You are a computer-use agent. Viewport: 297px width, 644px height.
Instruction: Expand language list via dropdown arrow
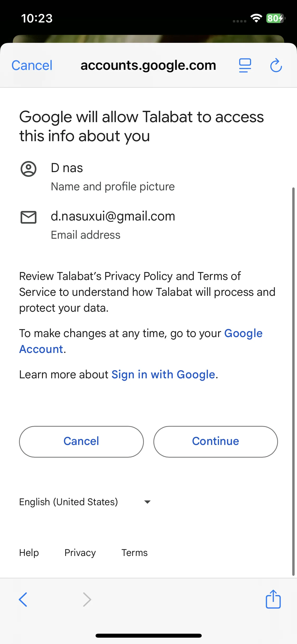[147, 502]
